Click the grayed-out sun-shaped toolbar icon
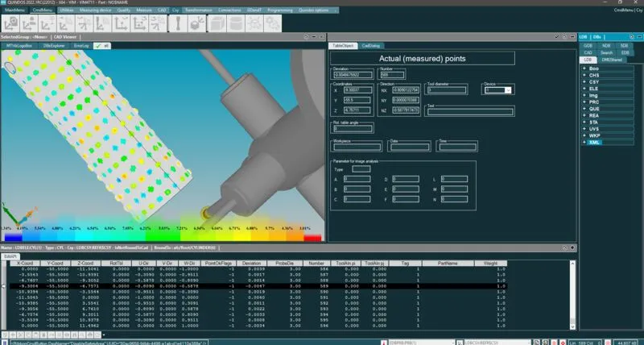The width and height of the screenshot is (644, 345). tap(254, 23)
